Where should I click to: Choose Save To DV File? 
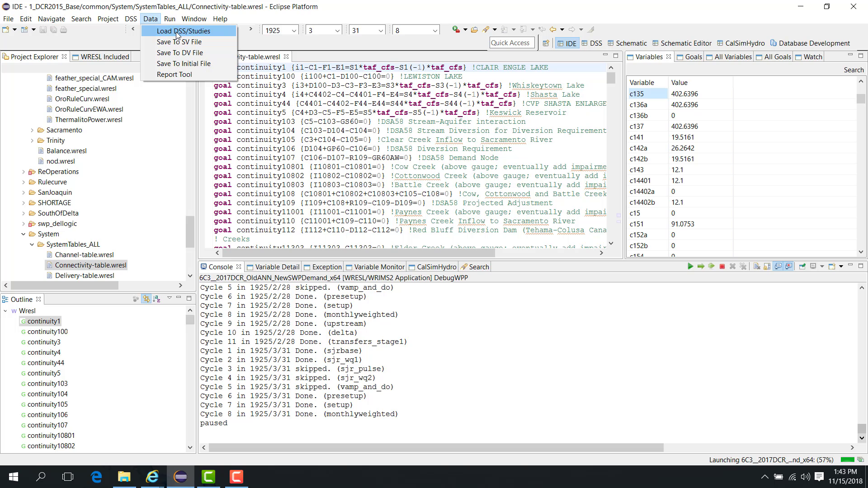click(189, 52)
